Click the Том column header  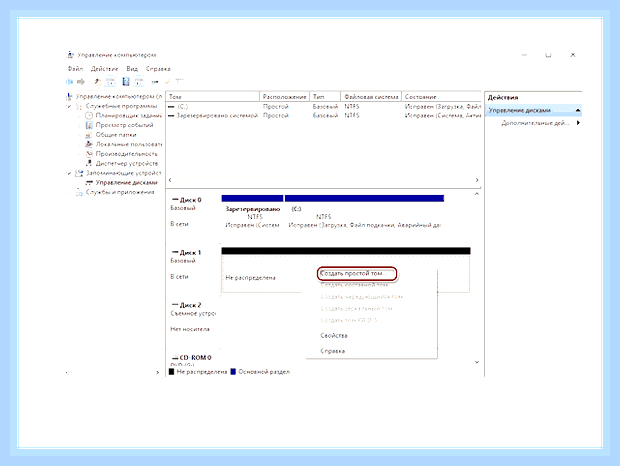click(213, 97)
